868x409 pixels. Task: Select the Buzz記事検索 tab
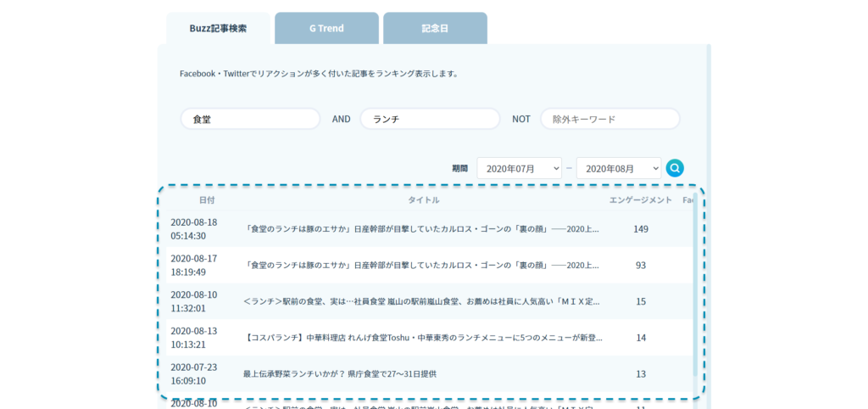(x=218, y=28)
